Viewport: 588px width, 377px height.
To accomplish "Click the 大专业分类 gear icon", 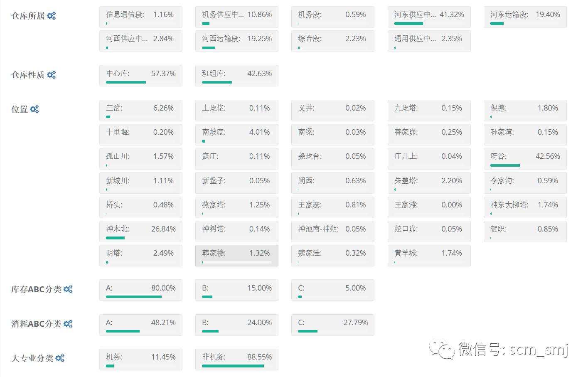I will click(60, 358).
